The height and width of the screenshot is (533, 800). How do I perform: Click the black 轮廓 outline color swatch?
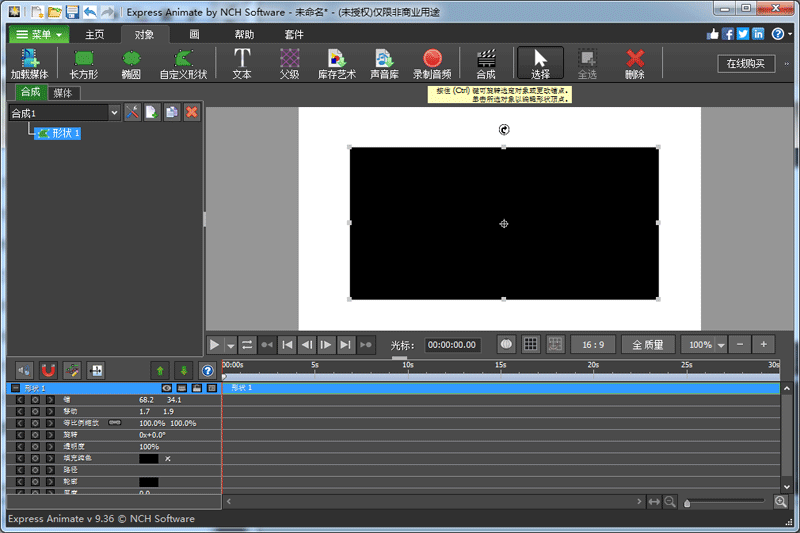pyautogui.click(x=148, y=482)
